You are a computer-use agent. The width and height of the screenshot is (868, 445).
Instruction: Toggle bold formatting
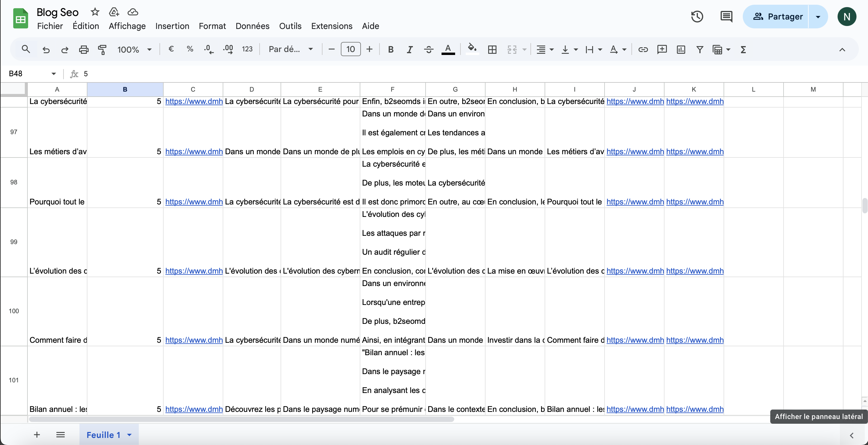click(x=390, y=50)
